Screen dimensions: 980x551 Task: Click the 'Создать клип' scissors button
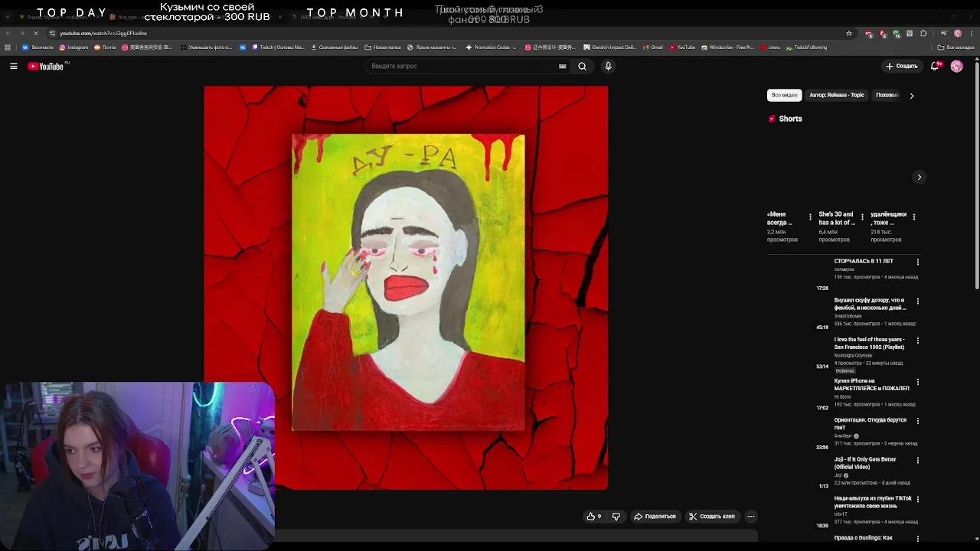tap(711, 517)
